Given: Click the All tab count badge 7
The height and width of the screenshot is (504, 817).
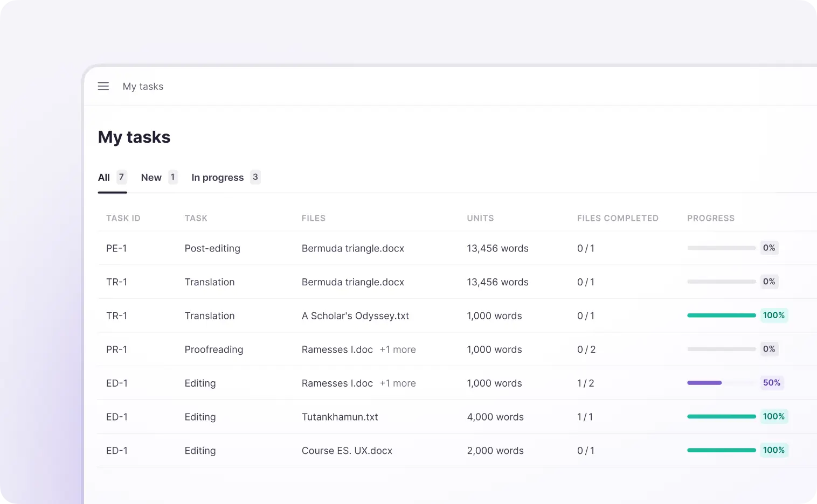Looking at the screenshot, I should pyautogui.click(x=122, y=177).
